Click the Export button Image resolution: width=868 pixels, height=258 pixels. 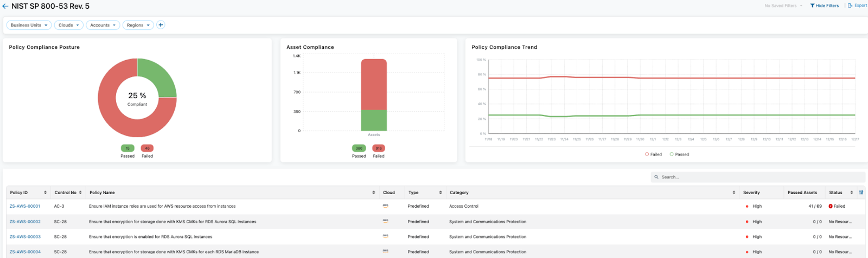tap(857, 5)
